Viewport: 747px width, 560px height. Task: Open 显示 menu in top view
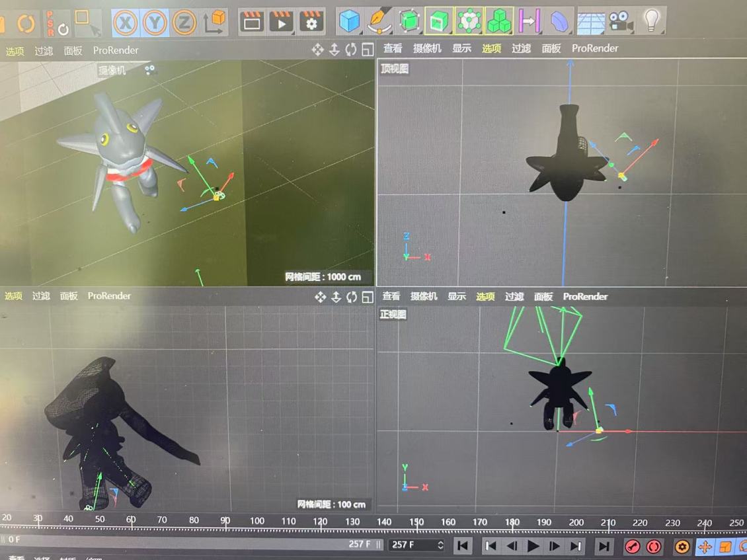coord(461,48)
